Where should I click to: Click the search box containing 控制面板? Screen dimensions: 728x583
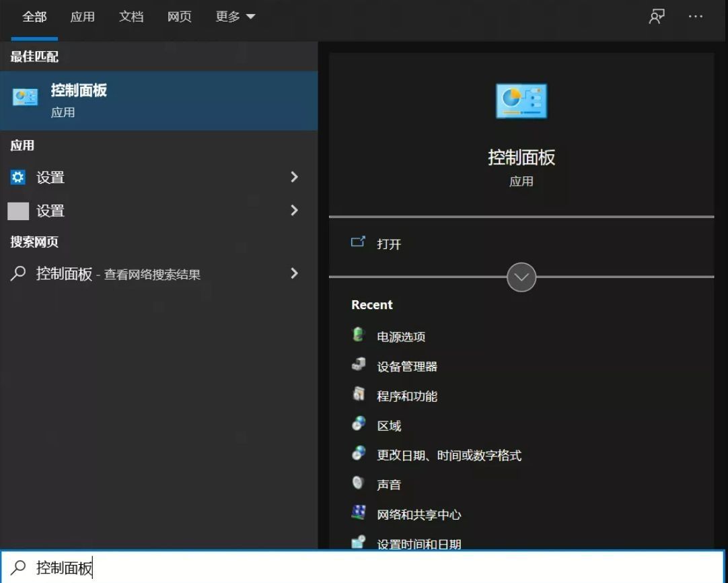pos(363,568)
